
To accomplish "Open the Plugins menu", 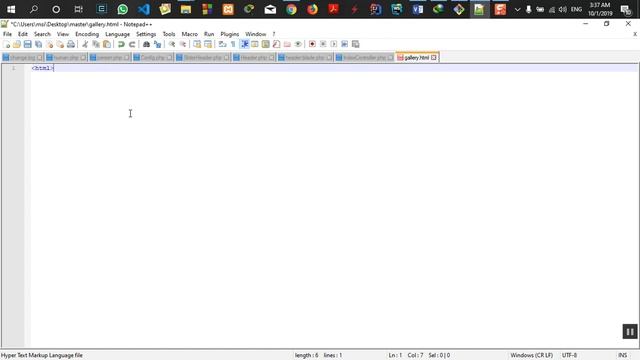I will coord(230,34).
